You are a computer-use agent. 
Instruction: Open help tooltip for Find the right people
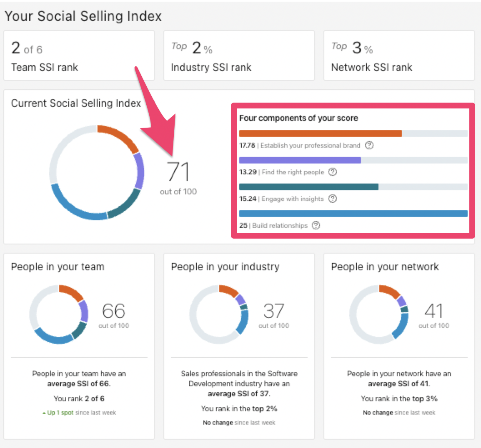(332, 172)
